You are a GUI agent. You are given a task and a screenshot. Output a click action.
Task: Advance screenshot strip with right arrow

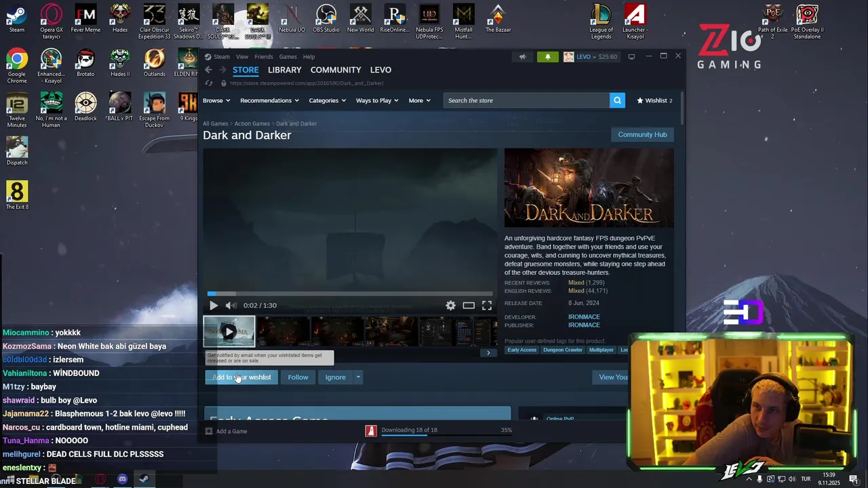coord(488,352)
